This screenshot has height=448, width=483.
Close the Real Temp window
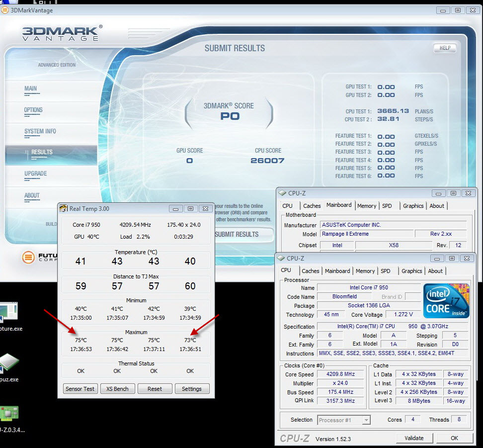[205, 209]
